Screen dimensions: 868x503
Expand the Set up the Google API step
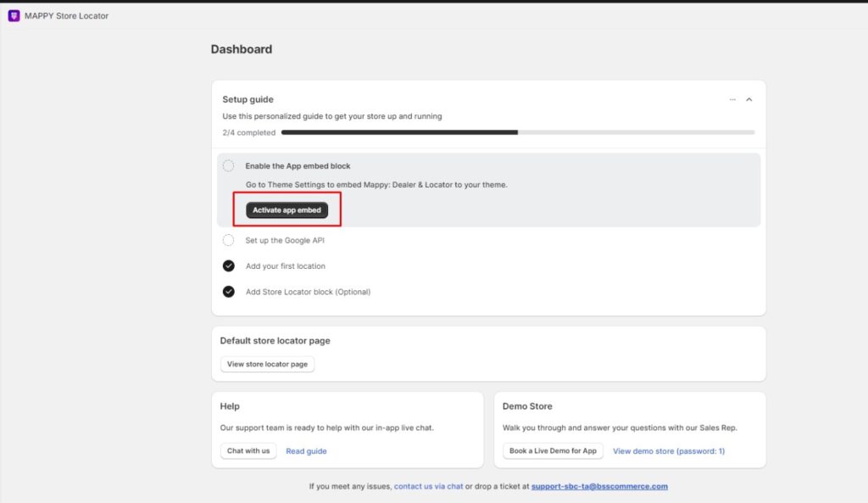point(285,240)
